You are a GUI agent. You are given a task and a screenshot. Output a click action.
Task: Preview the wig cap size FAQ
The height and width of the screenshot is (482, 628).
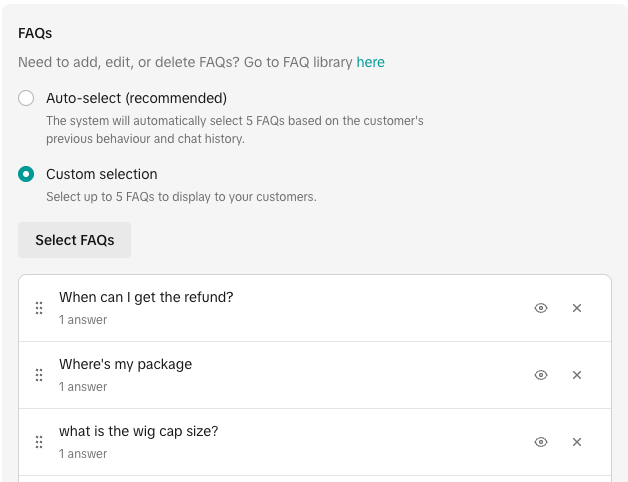click(541, 442)
